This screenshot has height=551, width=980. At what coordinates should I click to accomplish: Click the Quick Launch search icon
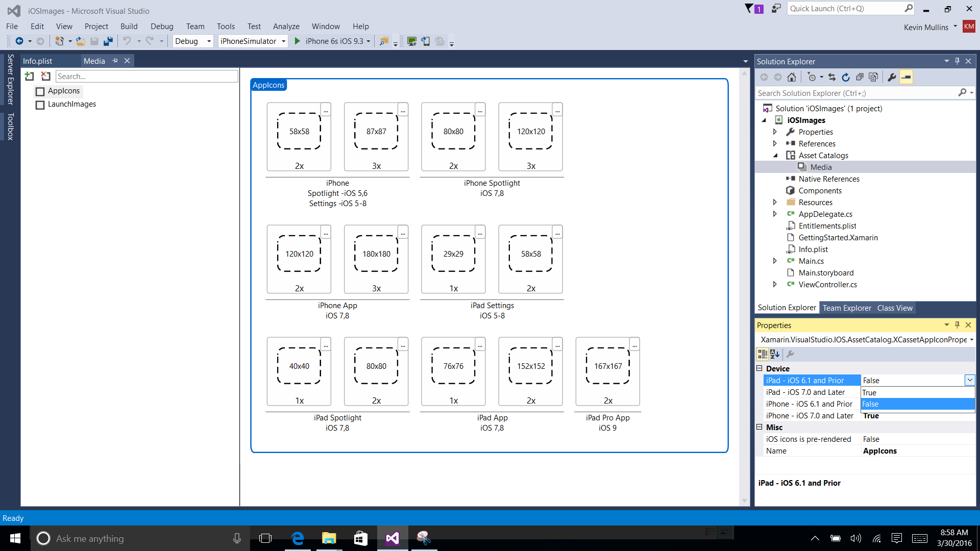pos(909,8)
